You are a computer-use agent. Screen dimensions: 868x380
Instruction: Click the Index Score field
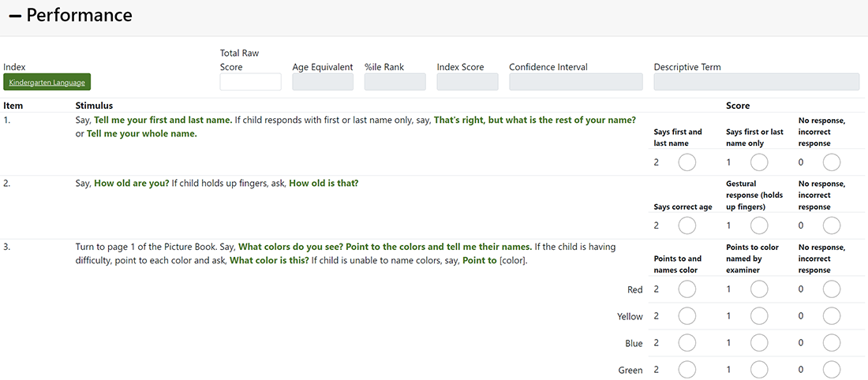(467, 82)
